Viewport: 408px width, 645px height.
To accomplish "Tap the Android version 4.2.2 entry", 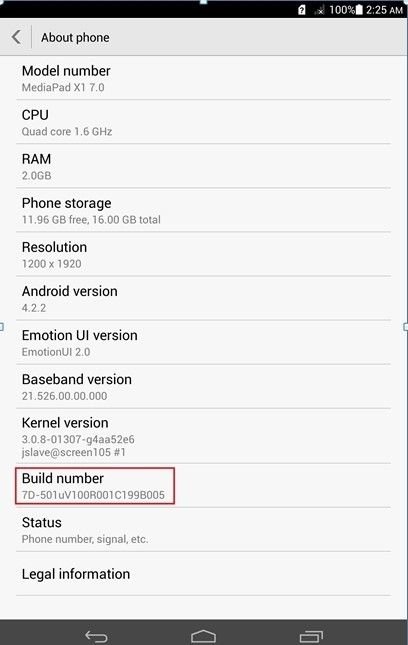I will point(204,298).
